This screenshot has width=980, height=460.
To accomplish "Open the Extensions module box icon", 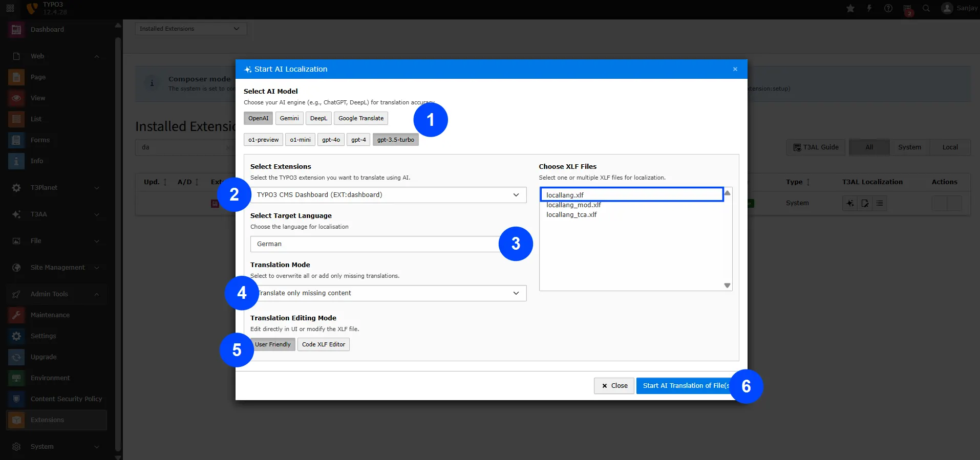I will pyautogui.click(x=16, y=420).
